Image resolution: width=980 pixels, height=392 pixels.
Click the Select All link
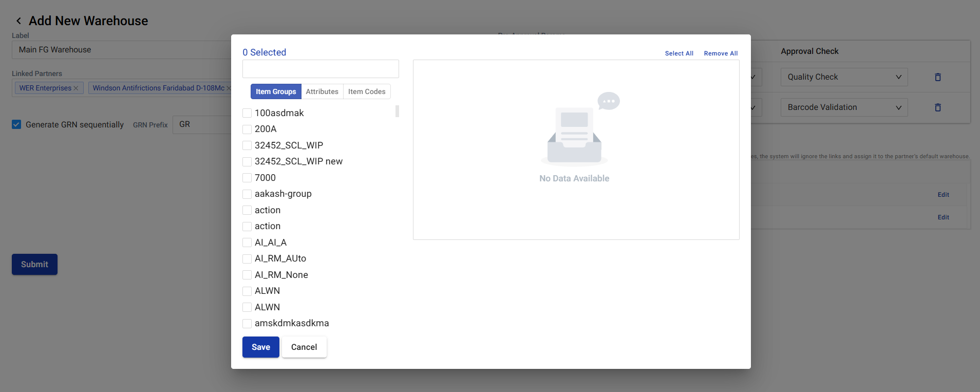[x=679, y=53]
